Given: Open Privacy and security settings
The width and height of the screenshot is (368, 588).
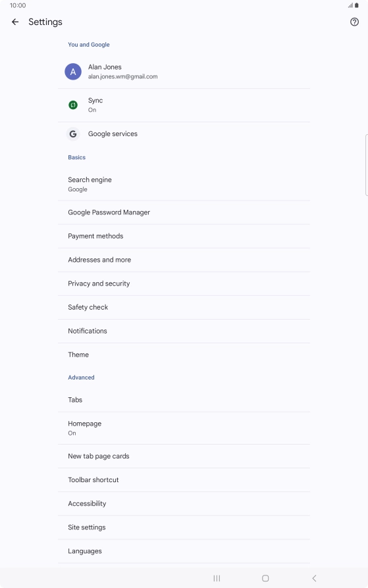Looking at the screenshot, I should 184,283.
